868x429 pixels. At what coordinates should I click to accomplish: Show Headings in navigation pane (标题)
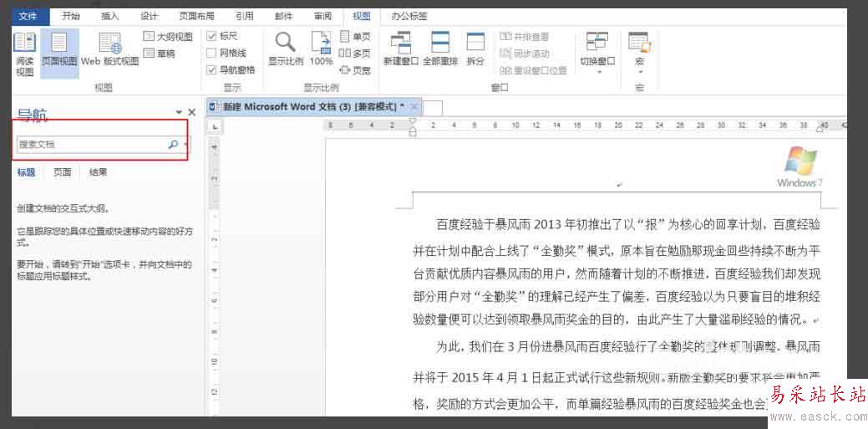point(26,172)
